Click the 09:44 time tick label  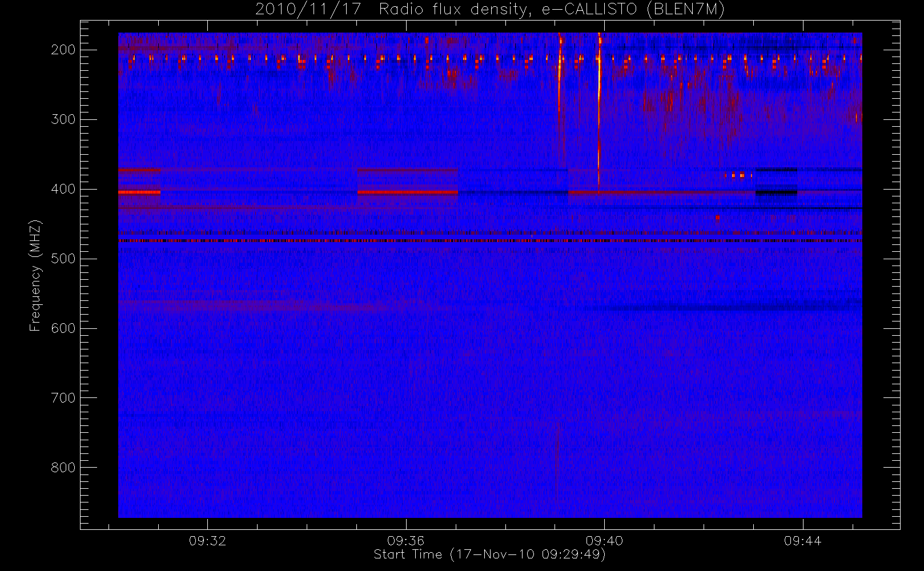point(802,540)
